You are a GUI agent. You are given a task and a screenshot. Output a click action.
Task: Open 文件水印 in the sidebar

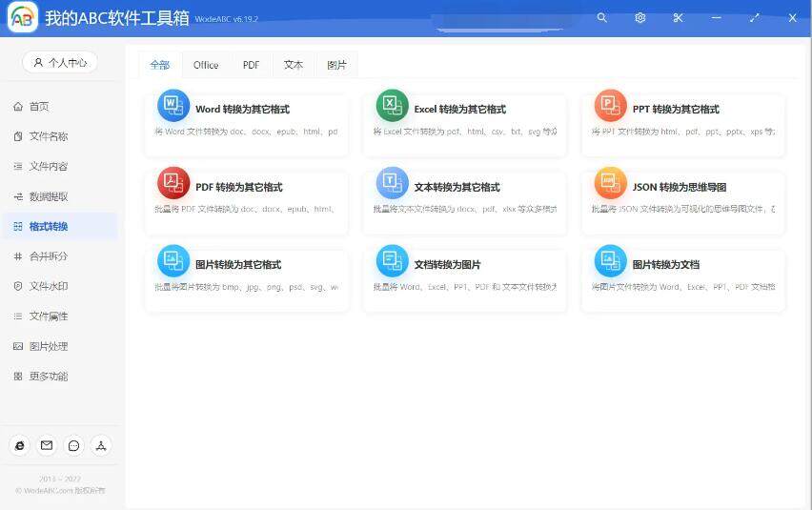click(59, 286)
